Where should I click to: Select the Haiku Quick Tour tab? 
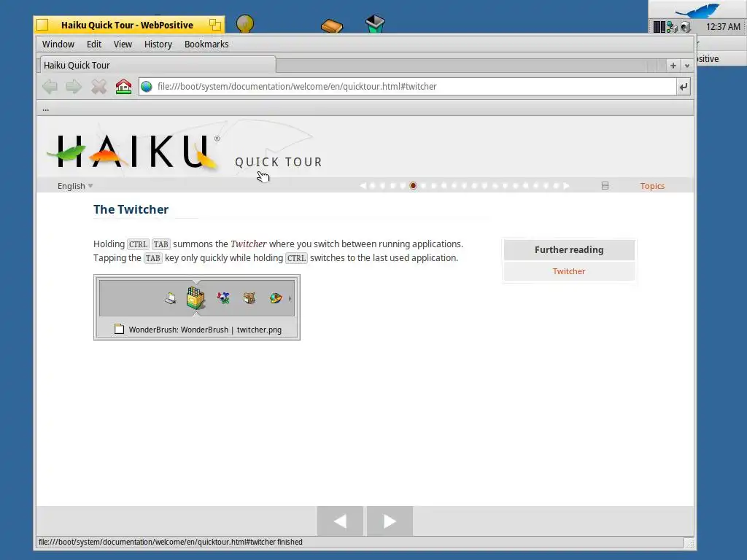point(157,65)
